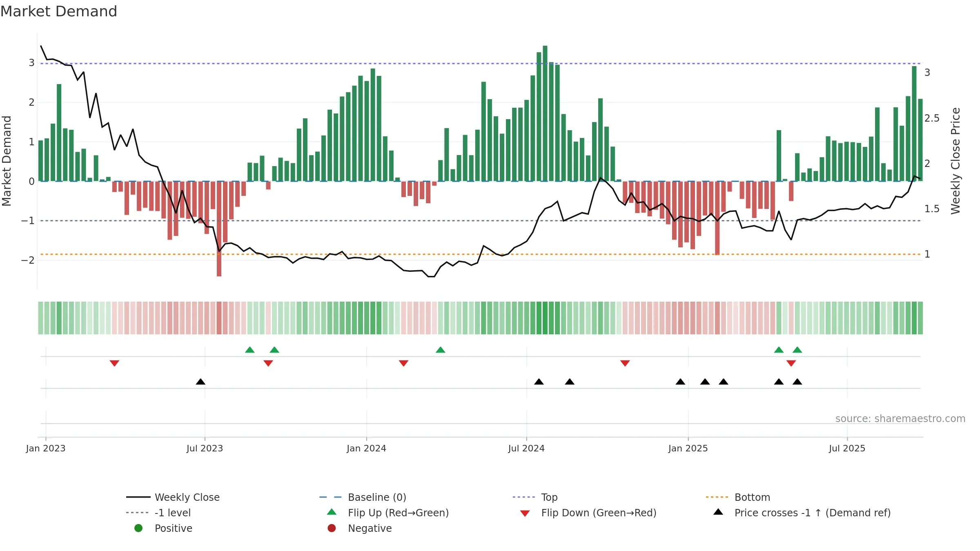Click the green Positive legend dot
This screenshot has height=551, width=980.
[138, 528]
